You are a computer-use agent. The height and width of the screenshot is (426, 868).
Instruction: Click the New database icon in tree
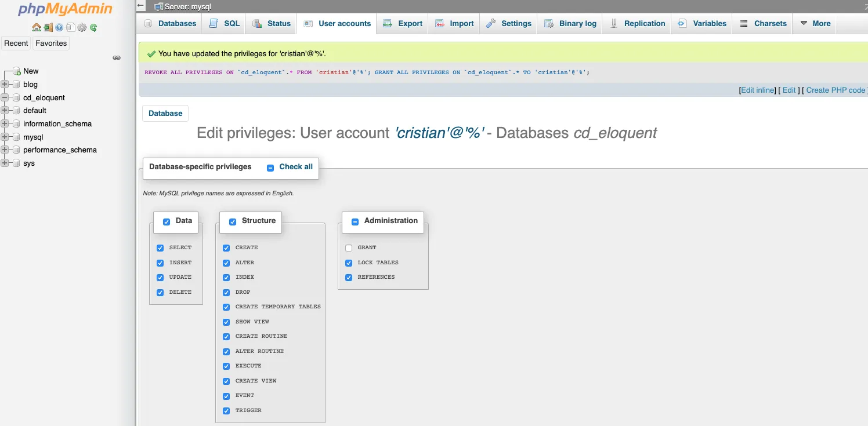coord(17,71)
